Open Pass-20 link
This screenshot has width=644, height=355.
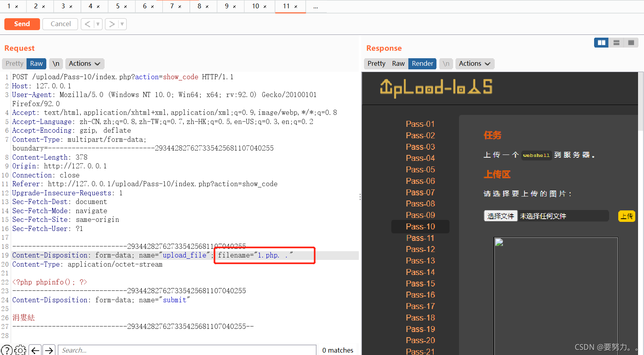420,340
